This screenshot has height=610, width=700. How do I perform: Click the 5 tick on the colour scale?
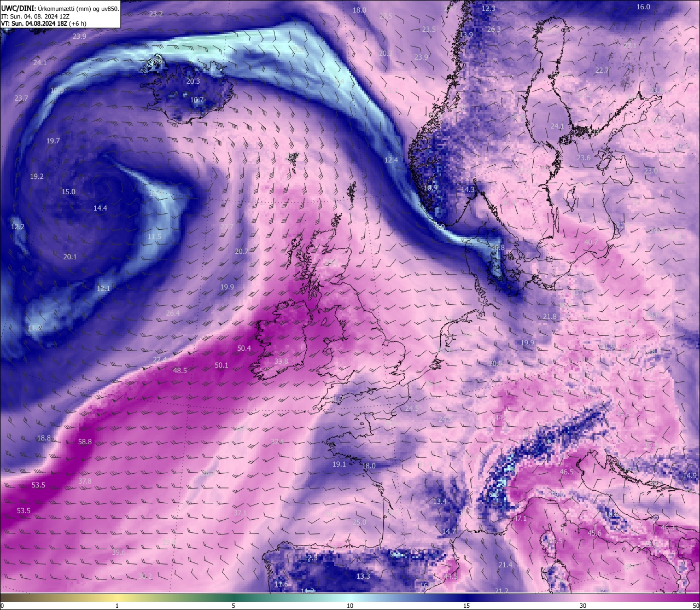click(x=234, y=606)
